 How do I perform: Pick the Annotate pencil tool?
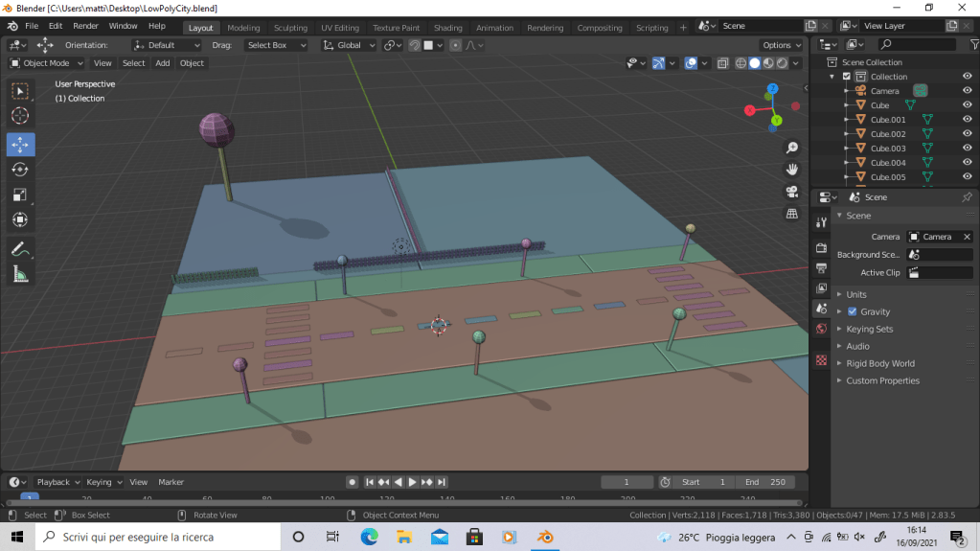click(x=20, y=249)
